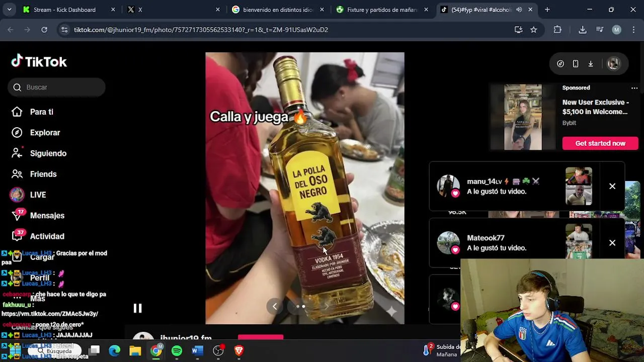Open sponsored ad options three dots
This screenshot has height=362, width=644.
634,88
